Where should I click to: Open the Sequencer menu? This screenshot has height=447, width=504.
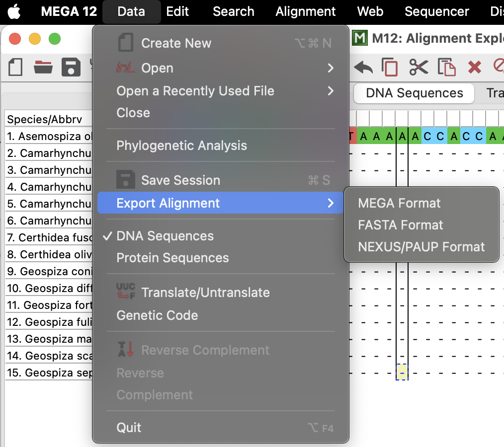[436, 11]
